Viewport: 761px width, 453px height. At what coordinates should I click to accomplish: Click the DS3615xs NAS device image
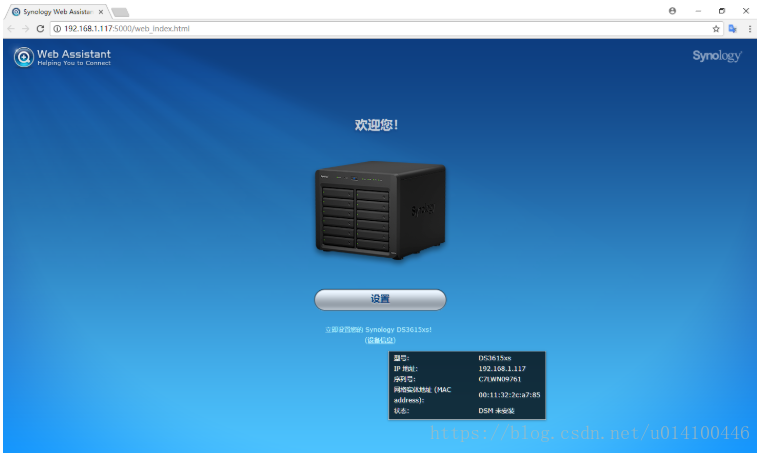380,210
